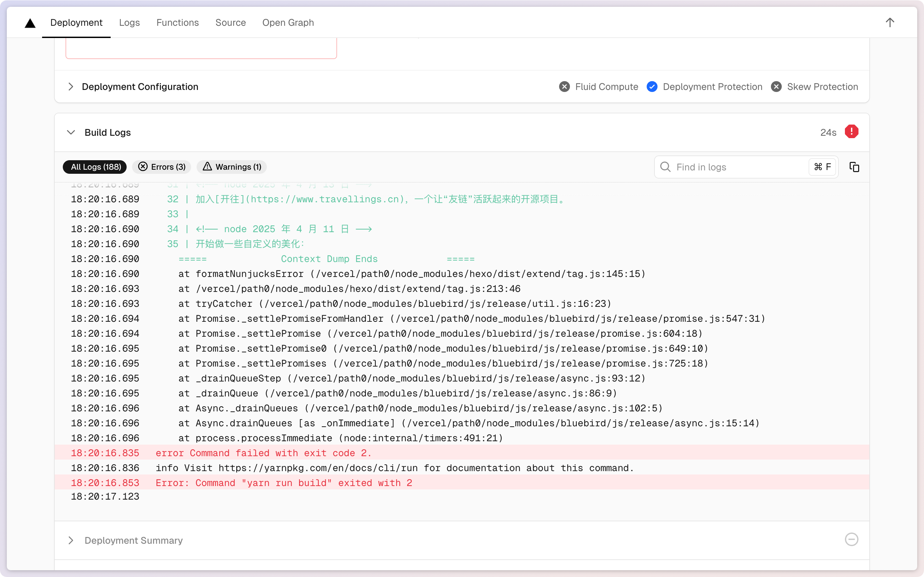Click the Skew Protection label

coord(823,87)
